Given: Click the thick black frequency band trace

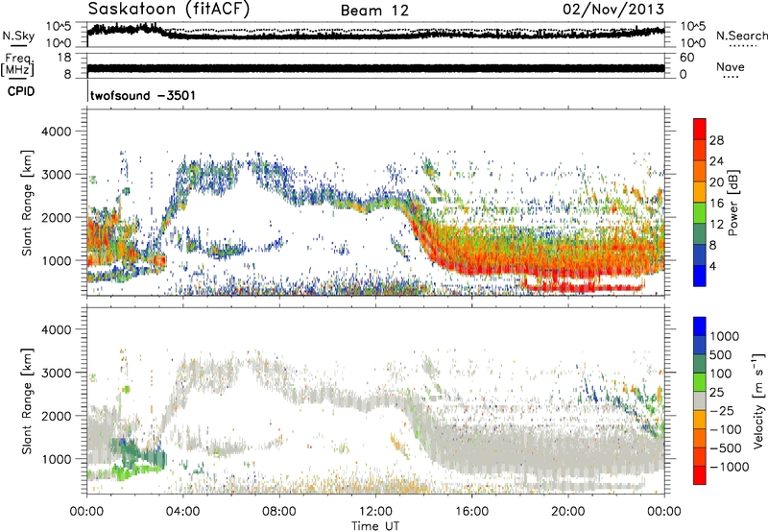Looking at the screenshot, I should click(375, 68).
